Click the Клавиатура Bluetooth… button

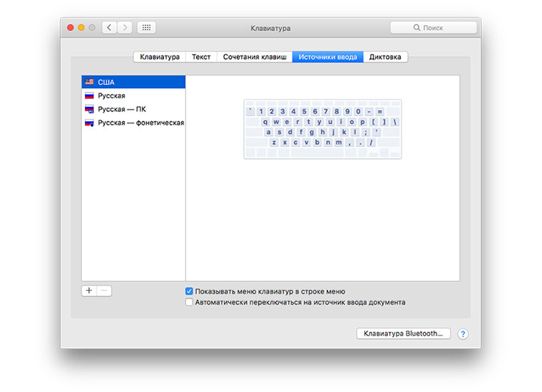pos(404,334)
